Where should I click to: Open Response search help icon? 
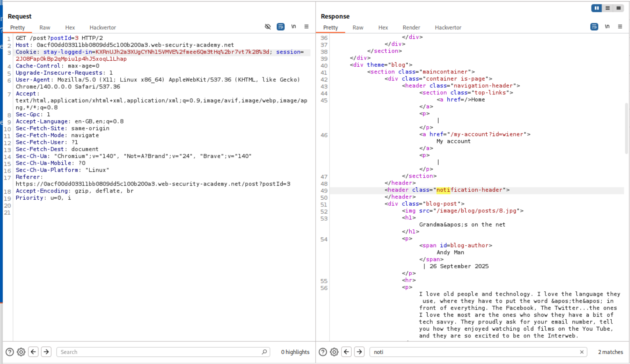(x=323, y=352)
